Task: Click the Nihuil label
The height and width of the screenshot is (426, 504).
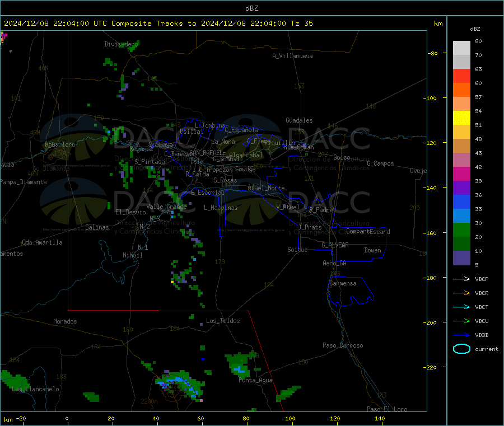Action: point(132,255)
